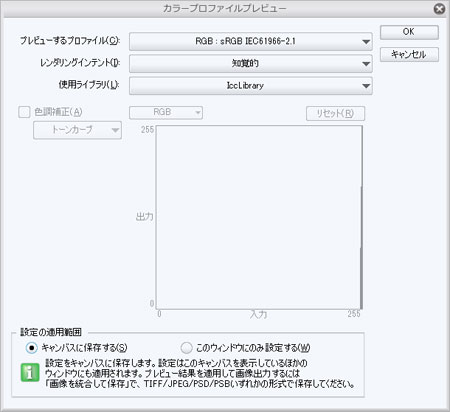Click the キャンセル button
This screenshot has height=412, width=450.
409,54
